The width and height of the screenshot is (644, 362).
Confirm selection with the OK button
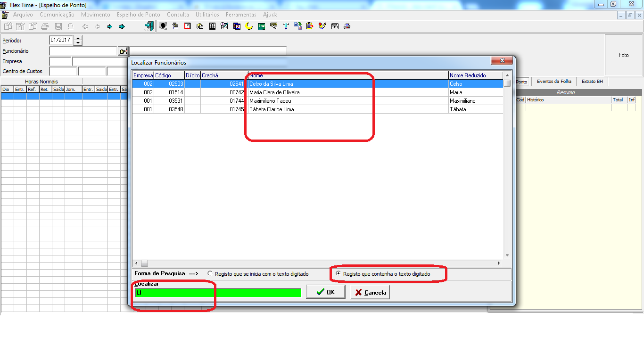coord(326,292)
